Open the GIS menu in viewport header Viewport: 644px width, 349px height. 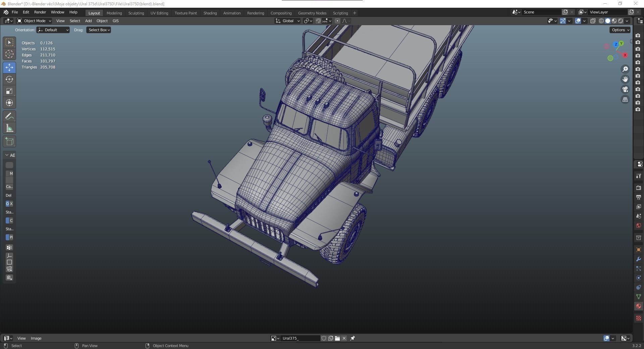(x=115, y=21)
